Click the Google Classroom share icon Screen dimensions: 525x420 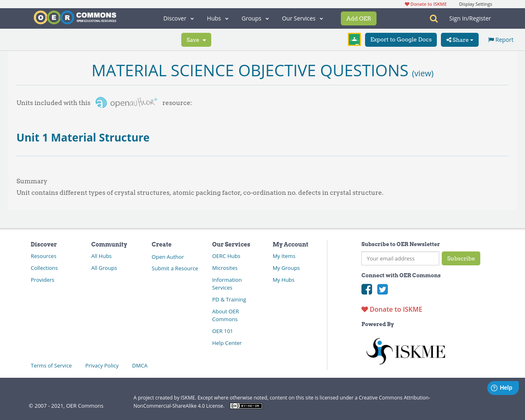pos(354,39)
